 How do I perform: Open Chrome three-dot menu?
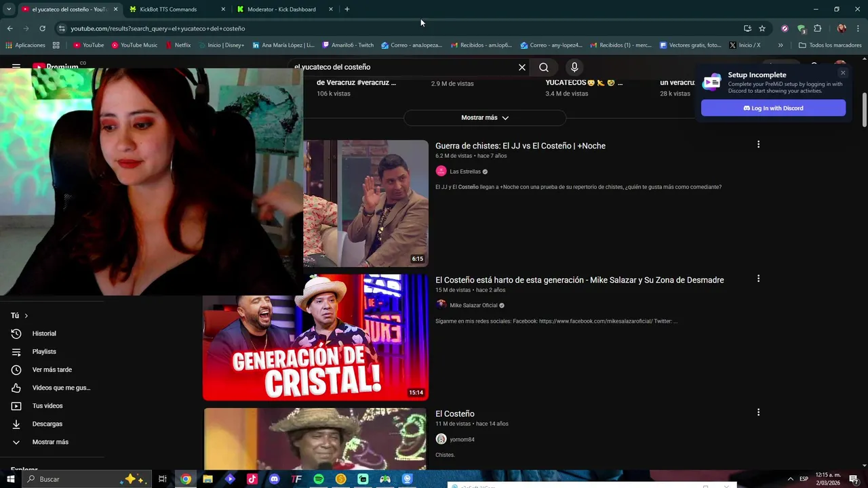[858, 28]
